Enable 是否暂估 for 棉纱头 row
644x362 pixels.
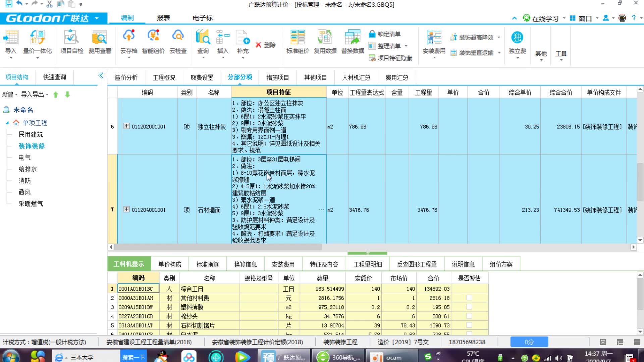pos(469,316)
